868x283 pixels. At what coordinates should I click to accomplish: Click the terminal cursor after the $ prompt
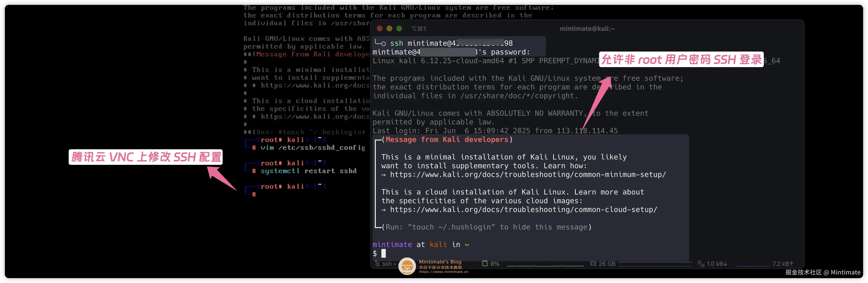383,253
